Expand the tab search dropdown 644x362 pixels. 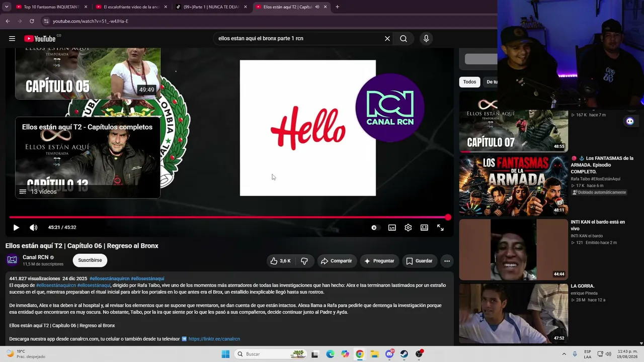7,7
